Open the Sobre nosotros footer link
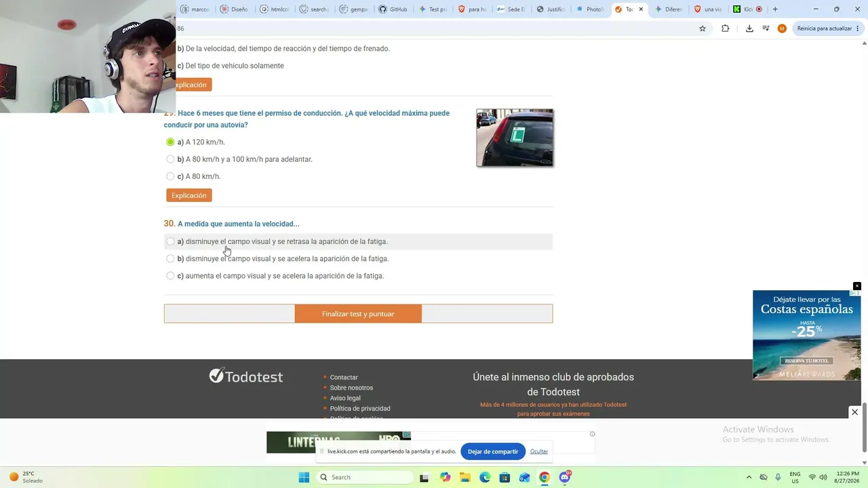Screen dimensions: 868x488 351,388
